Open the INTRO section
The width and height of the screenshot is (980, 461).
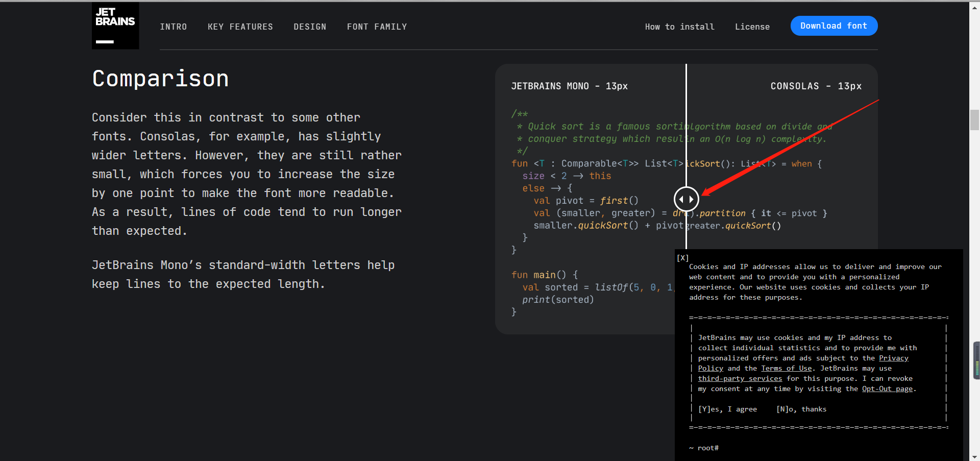click(x=174, y=27)
